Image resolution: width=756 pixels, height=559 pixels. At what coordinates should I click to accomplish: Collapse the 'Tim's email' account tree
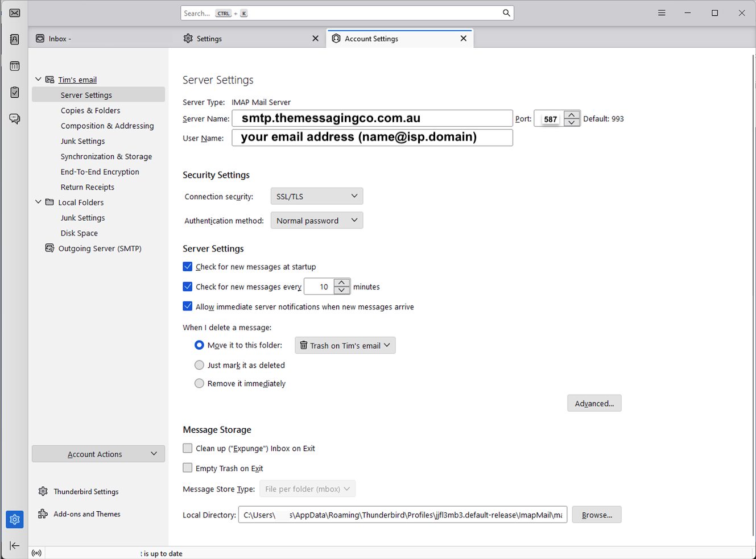[38, 79]
